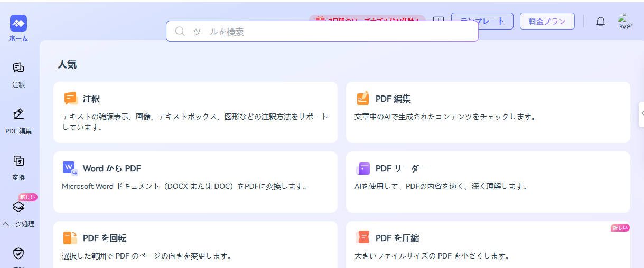Open the 注釈 tool card title
The image size is (644, 268).
(91, 99)
